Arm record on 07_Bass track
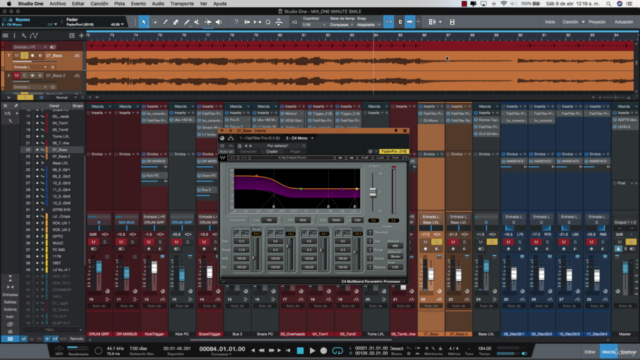 [x=32, y=56]
